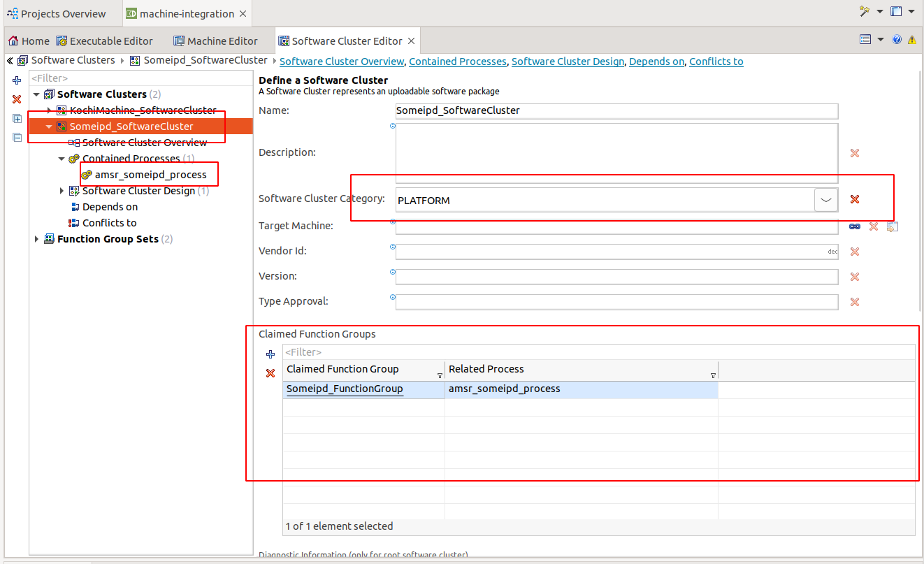Open dropdown arrow next to wizard wand
Viewport: 924px width, 564px height.
(879, 12)
